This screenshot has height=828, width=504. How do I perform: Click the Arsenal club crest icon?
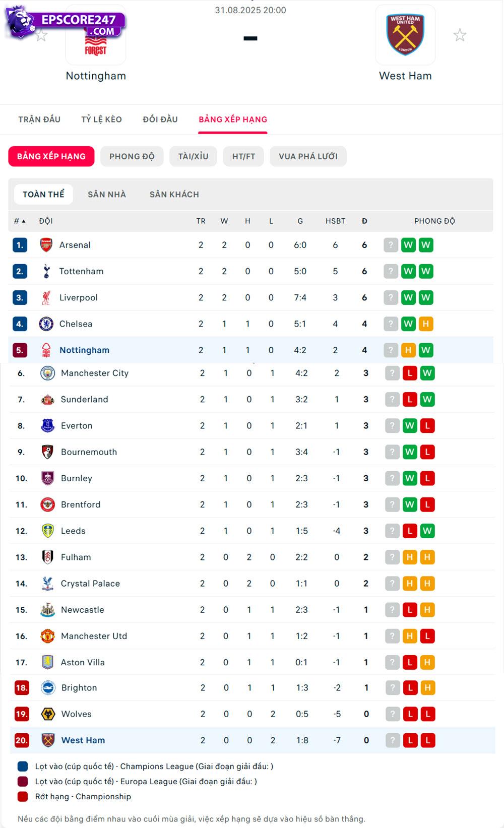[46, 245]
